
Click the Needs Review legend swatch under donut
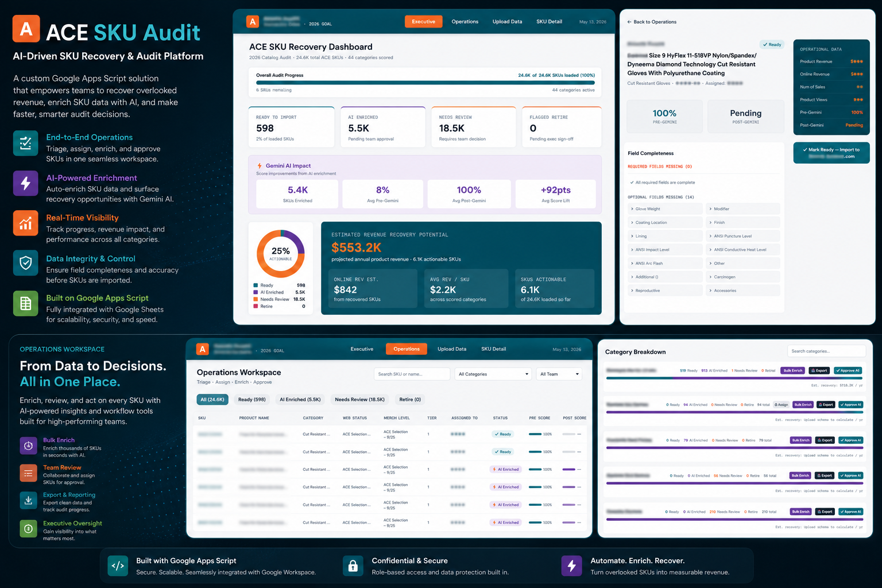point(256,299)
